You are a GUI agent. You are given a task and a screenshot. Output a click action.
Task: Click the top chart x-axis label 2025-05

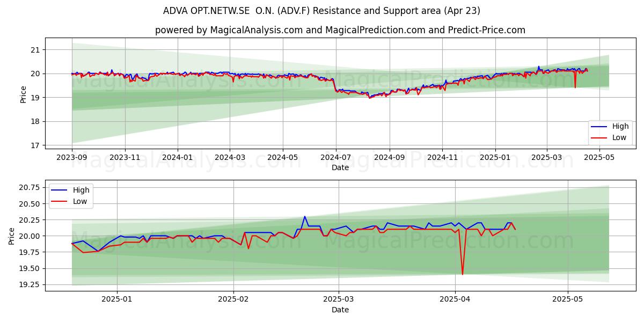pyautogui.click(x=599, y=157)
